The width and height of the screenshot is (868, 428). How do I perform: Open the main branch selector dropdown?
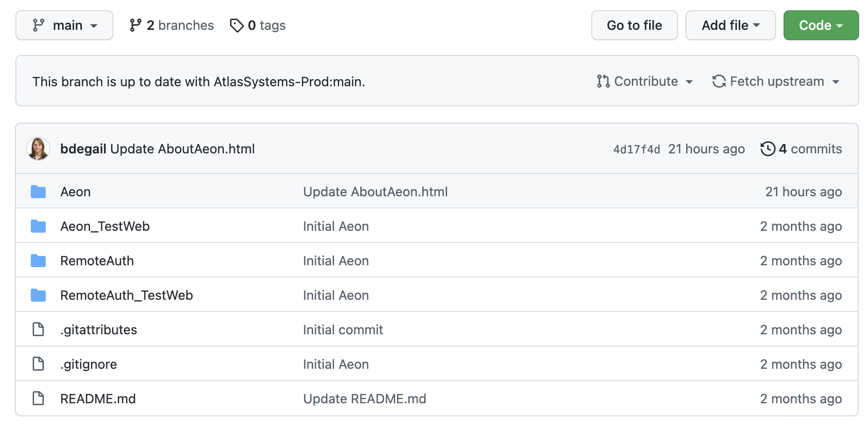(x=64, y=25)
